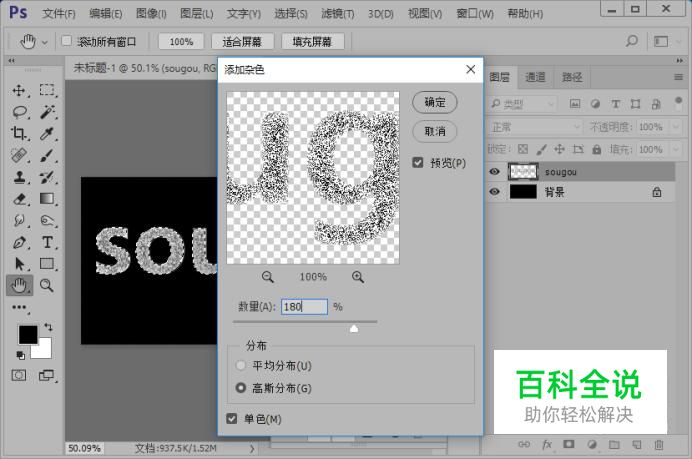
Task: Close the 添加杂色 dialog
Action: point(470,69)
